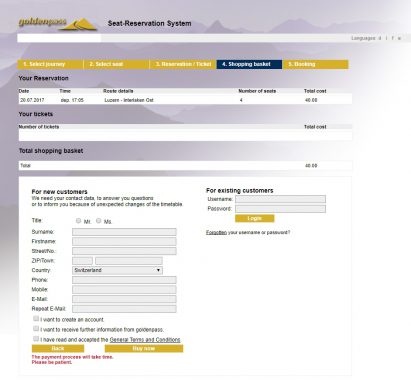The width and height of the screenshot is (411, 380).
Task: Focus the Phone field
Action: [124, 280]
